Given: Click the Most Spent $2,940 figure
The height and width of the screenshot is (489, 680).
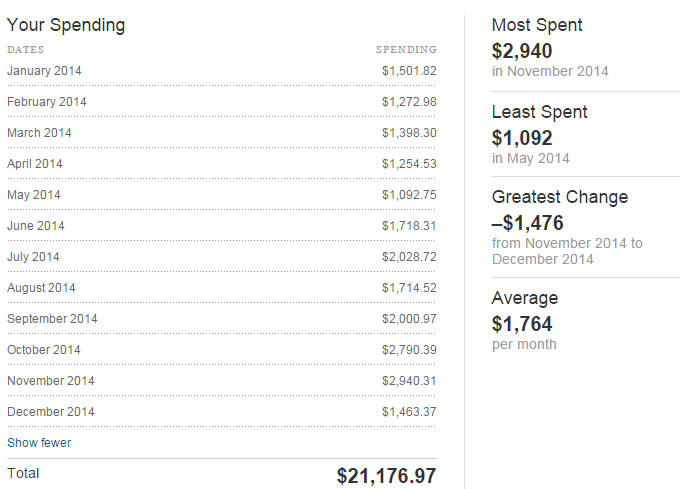Looking at the screenshot, I should pyautogui.click(x=522, y=51).
